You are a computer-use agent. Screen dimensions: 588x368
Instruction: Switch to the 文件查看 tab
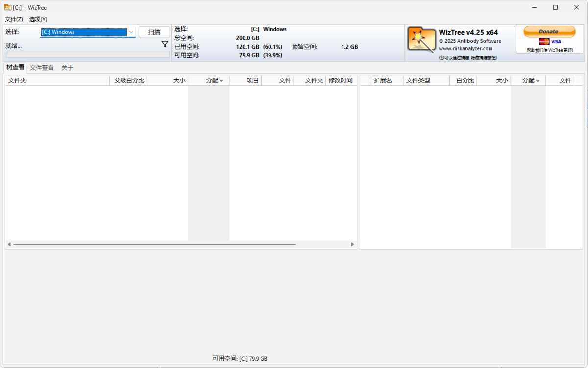tap(42, 68)
